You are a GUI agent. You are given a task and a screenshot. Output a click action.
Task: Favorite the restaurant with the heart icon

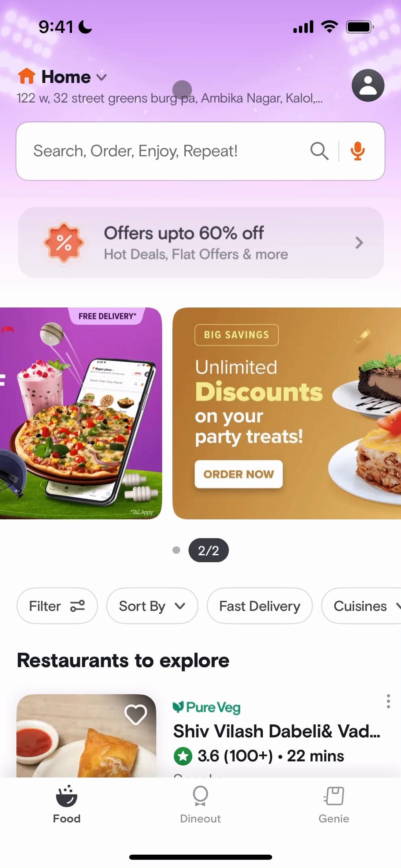136,715
